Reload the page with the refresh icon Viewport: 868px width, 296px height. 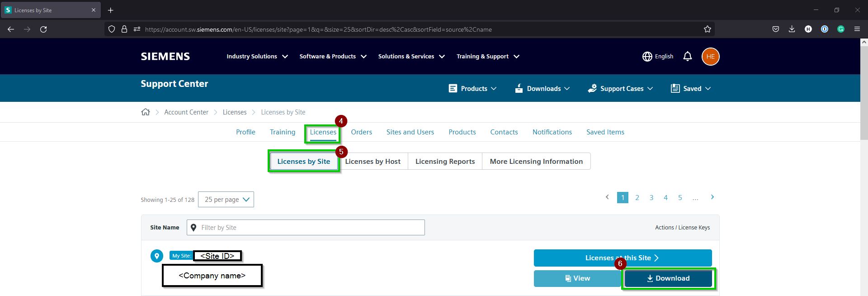click(43, 29)
